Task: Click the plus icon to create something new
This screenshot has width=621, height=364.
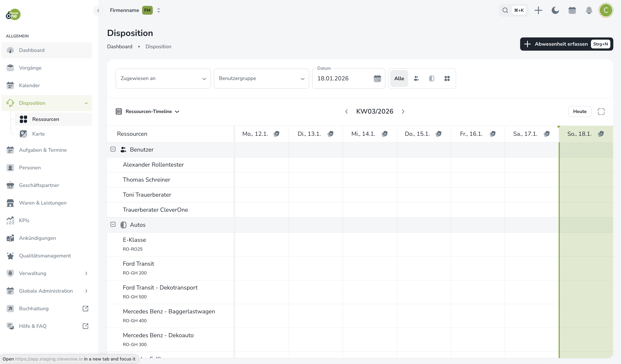Action: [538, 10]
